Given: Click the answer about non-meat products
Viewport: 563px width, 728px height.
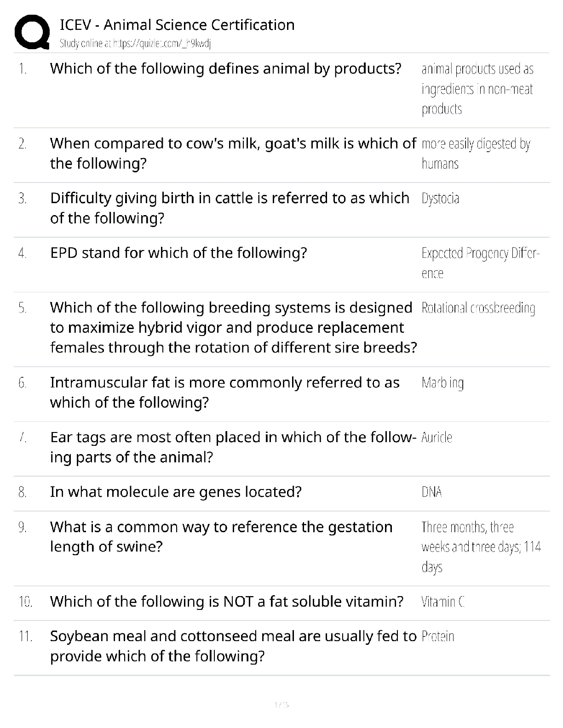Looking at the screenshot, I should (477, 89).
